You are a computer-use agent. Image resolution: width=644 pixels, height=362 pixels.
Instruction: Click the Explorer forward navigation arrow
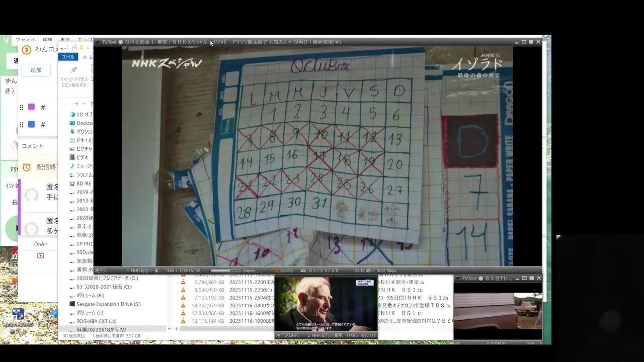[76, 104]
